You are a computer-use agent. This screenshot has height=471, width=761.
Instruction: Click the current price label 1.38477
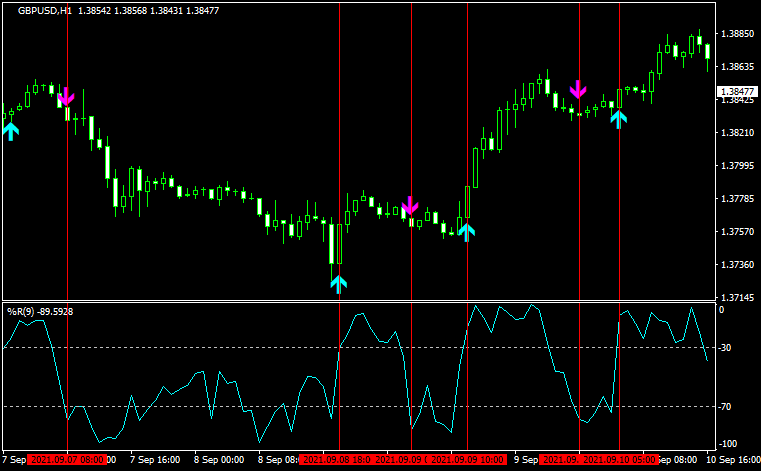(736, 92)
